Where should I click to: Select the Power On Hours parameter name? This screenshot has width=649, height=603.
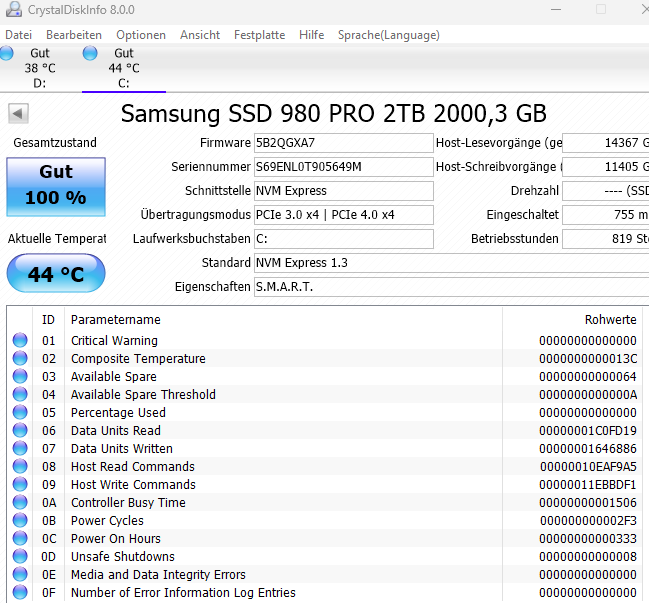point(116,538)
